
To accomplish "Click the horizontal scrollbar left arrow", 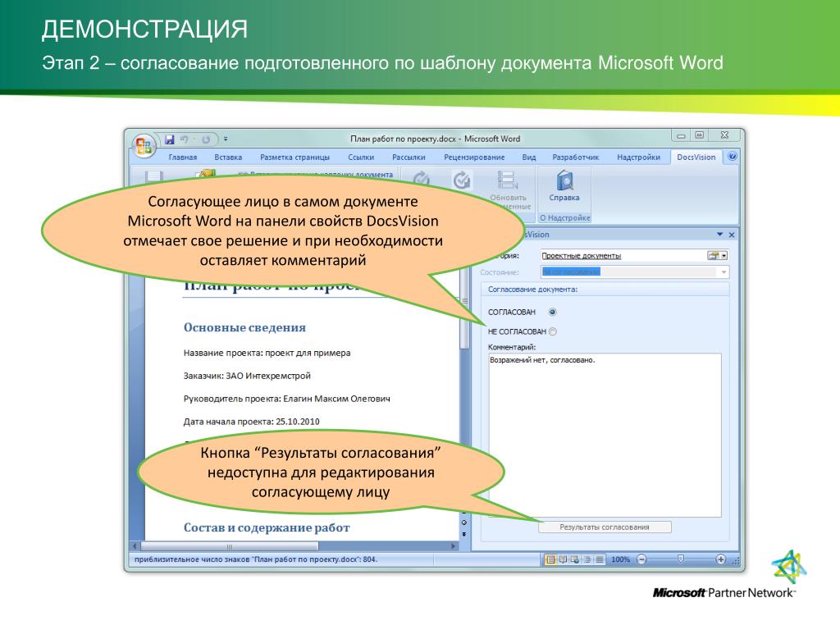I will point(135,546).
